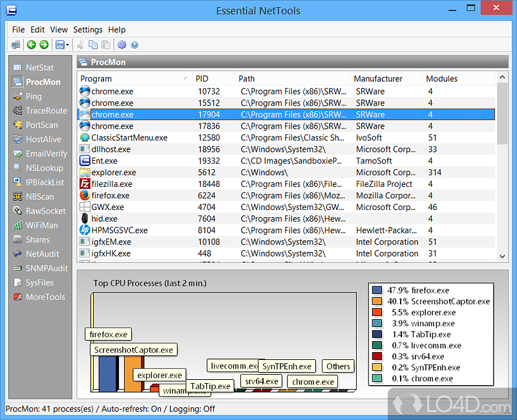Click the green forward arrow in toolbar

tap(43, 45)
